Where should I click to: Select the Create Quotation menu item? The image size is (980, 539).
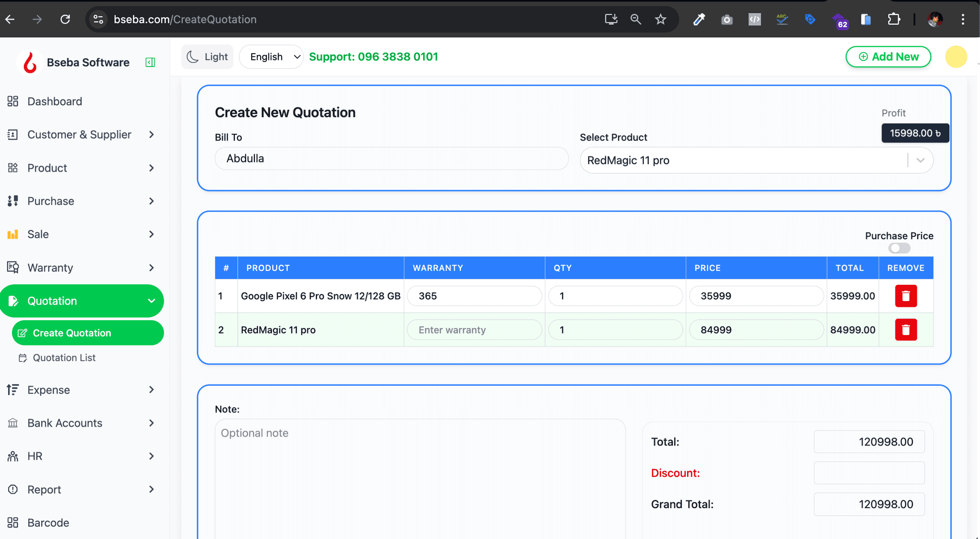(x=72, y=333)
